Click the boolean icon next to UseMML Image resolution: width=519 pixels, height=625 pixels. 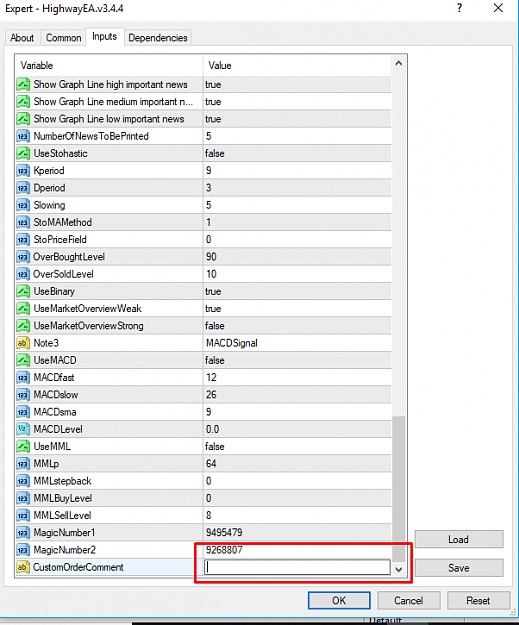(23, 446)
